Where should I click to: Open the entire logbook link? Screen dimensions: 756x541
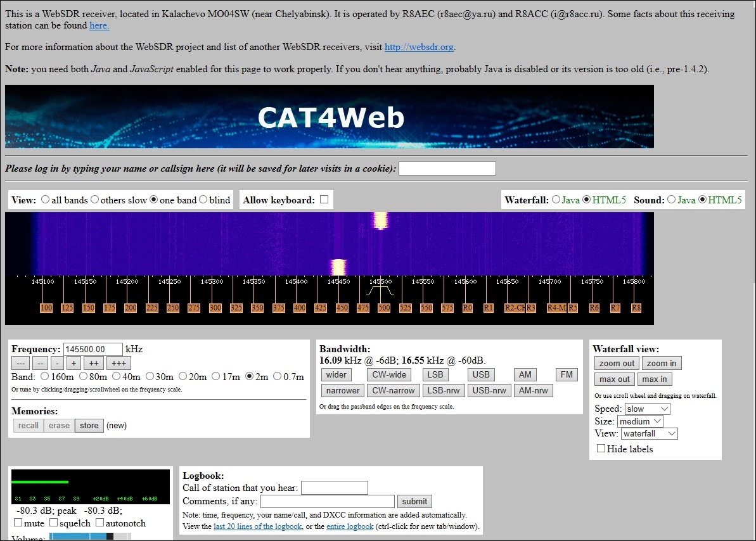pos(350,526)
